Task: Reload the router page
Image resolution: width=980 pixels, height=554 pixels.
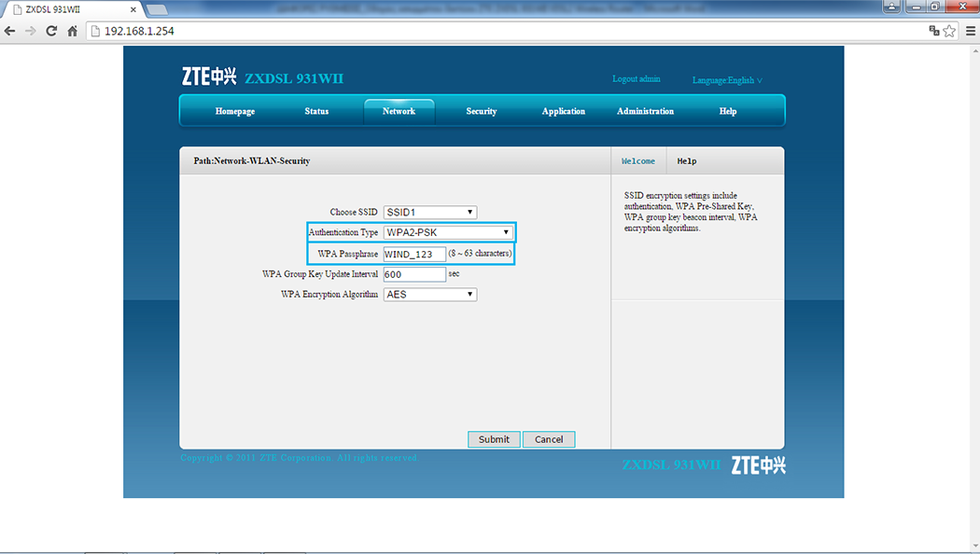Action: tap(51, 31)
